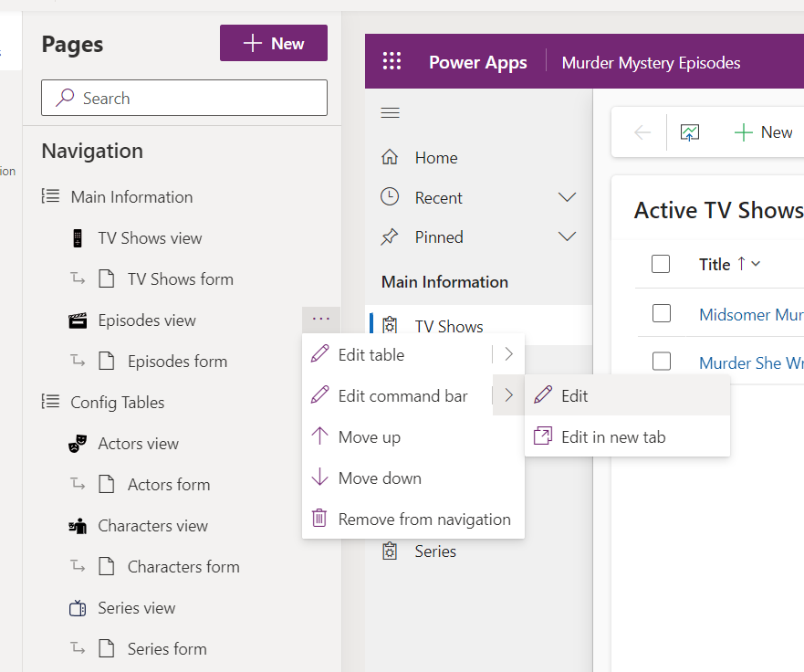Click the Power Apps title link

pyautogui.click(x=478, y=62)
